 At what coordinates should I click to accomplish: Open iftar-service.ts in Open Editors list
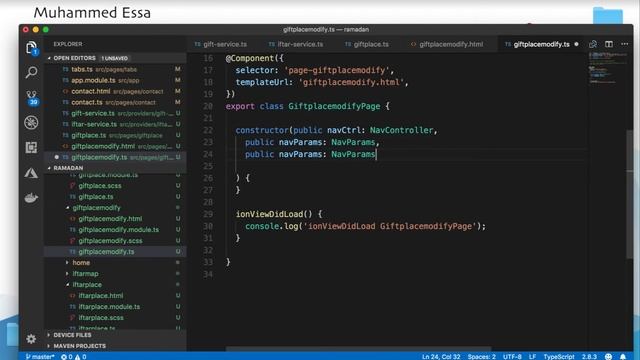coord(116,124)
